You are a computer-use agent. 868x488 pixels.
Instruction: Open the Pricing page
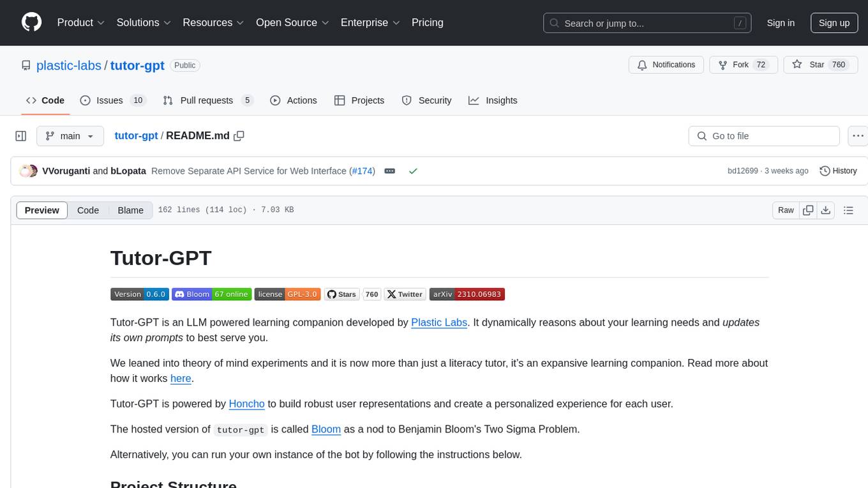428,22
